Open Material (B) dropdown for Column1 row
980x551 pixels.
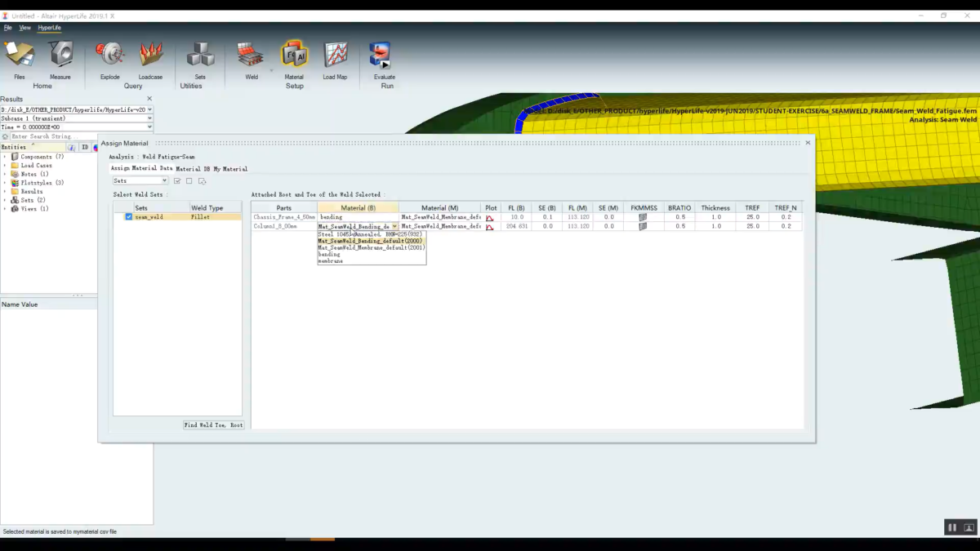[394, 226]
